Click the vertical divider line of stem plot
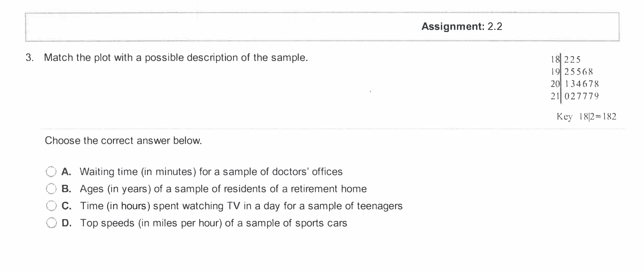Image resolution: width=644 pixels, height=272 pixels. tap(561, 78)
